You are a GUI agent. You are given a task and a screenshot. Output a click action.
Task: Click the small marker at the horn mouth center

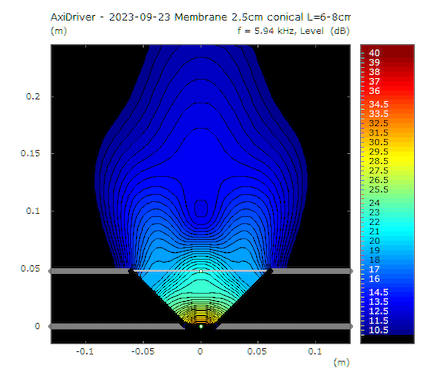(x=201, y=271)
